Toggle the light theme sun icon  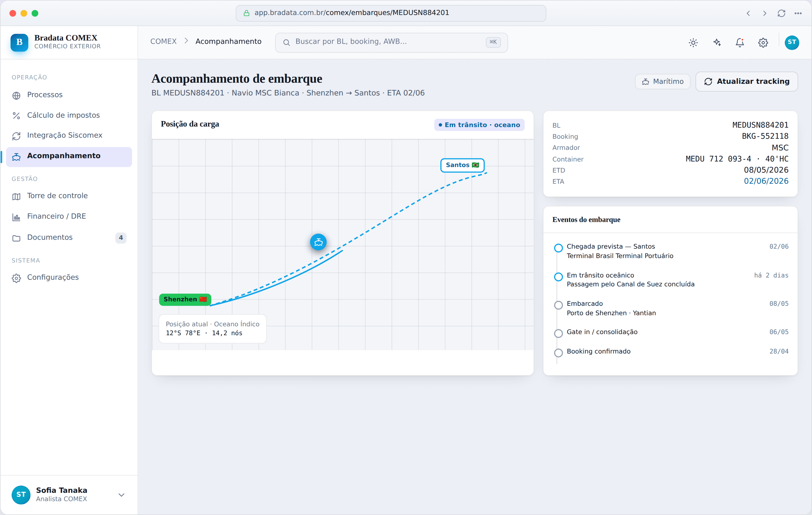pos(693,42)
